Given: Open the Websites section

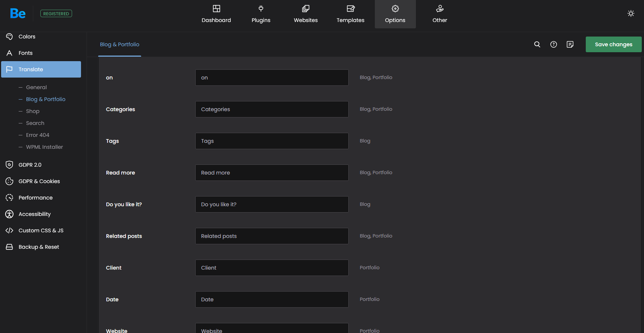Looking at the screenshot, I should [x=306, y=14].
